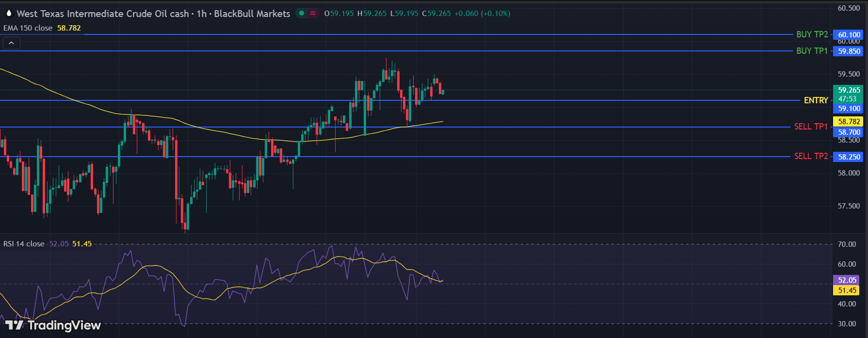868x338 pixels.
Task: Select the SELL TP1 line label
Action: [x=811, y=127]
